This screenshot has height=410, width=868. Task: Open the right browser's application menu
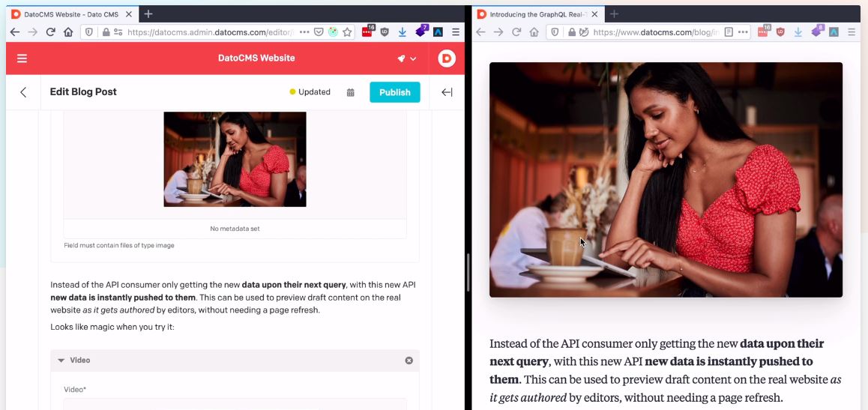pyautogui.click(x=852, y=32)
